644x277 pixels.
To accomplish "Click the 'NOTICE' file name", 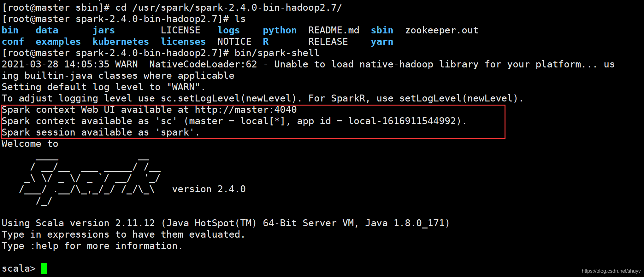I will (x=234, y=42).
